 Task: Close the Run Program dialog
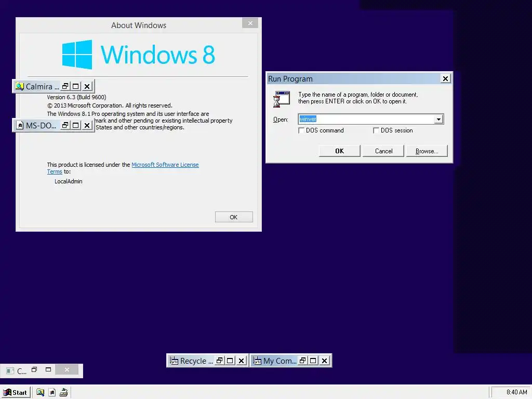(x=445, y=79)
